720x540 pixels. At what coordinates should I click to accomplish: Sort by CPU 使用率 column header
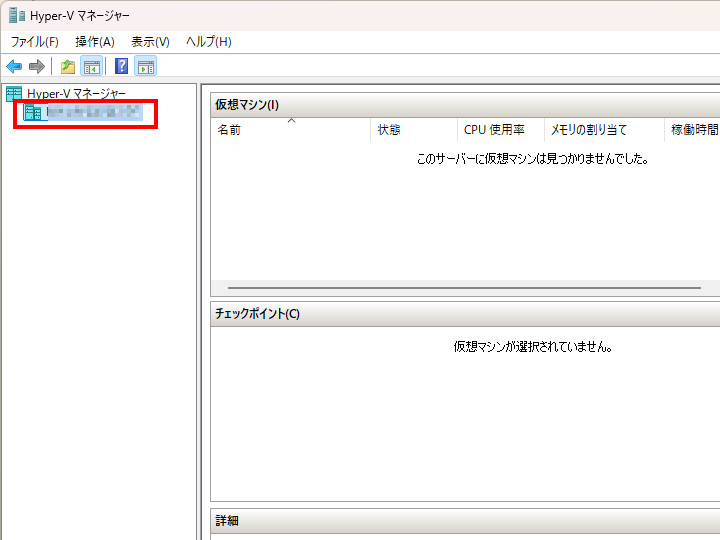(494, 130)
